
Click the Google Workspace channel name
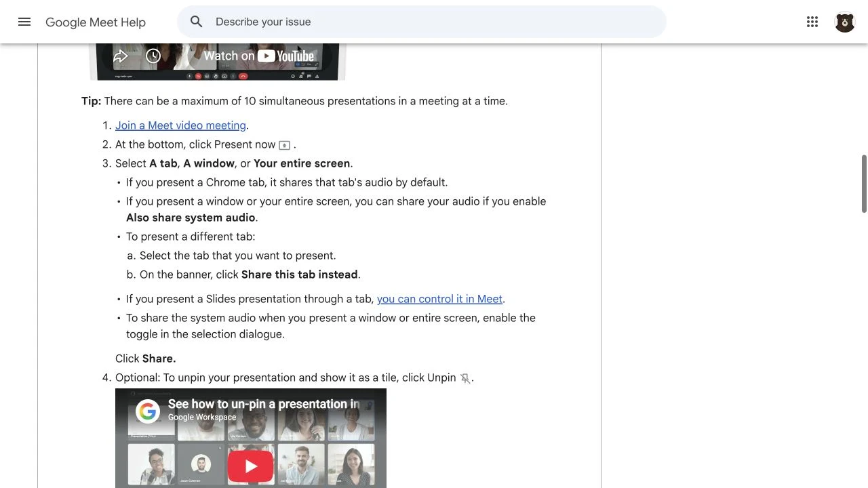tap(202, 418)
